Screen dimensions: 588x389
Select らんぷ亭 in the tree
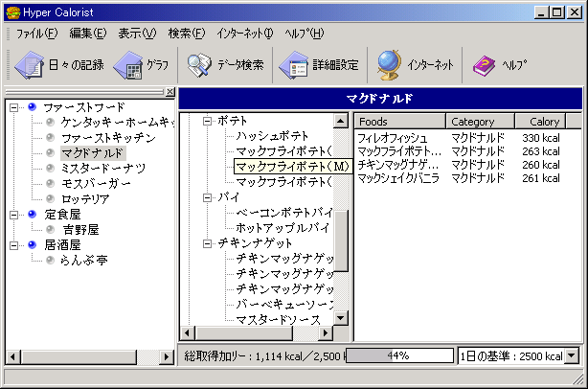[84, 260]
